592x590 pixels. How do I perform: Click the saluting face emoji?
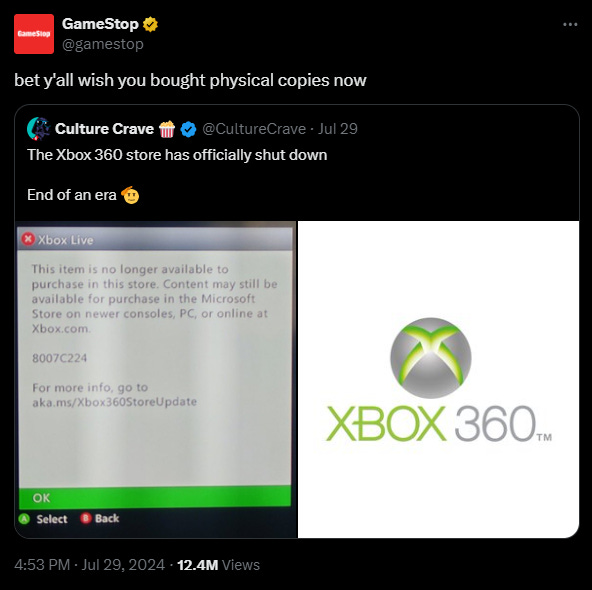130,195
